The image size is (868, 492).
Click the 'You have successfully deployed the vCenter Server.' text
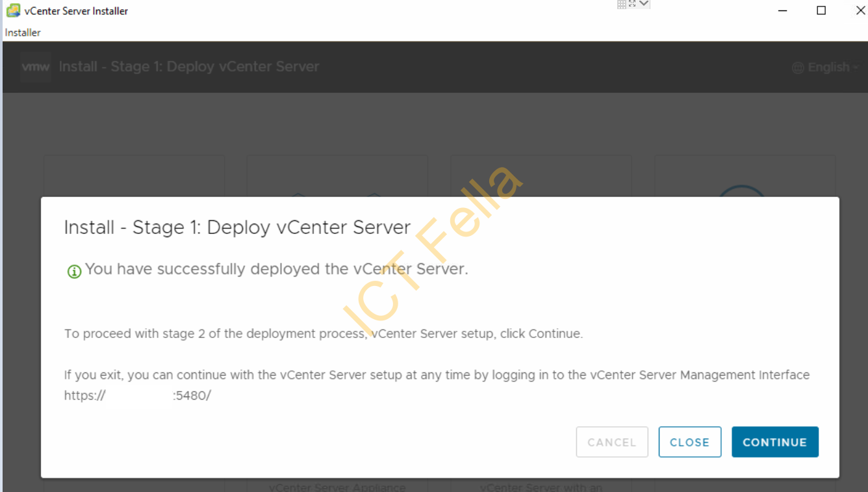[x=277, y=269]
